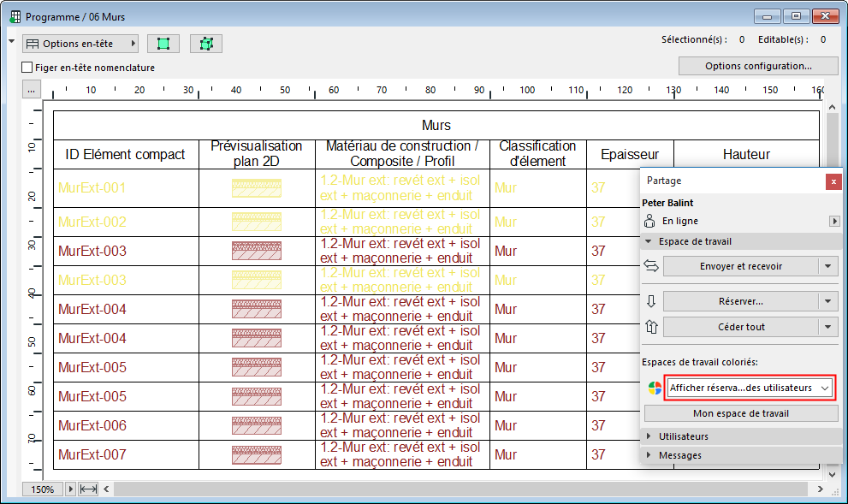Click the fit-to-width icon in status bar
The image size is (848, 504).
point(88,489)
